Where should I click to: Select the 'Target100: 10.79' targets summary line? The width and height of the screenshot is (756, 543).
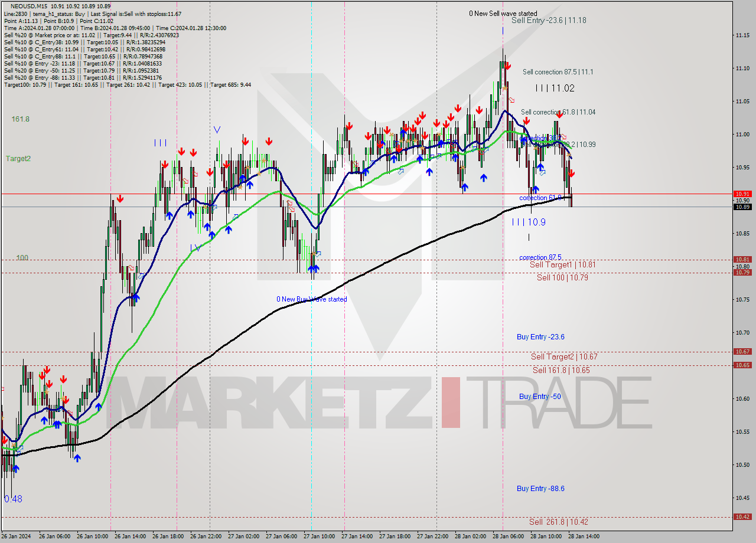tap(127, 84)
